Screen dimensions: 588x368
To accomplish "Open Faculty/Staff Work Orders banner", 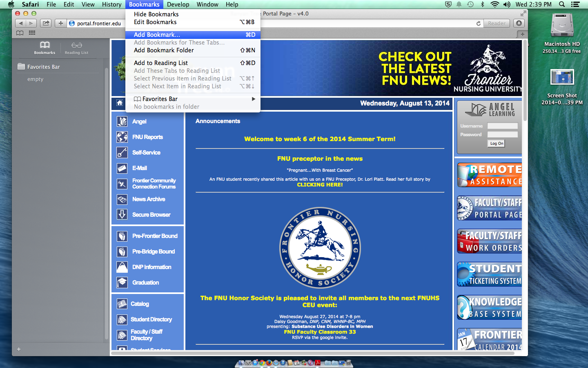I will [490, 241].
